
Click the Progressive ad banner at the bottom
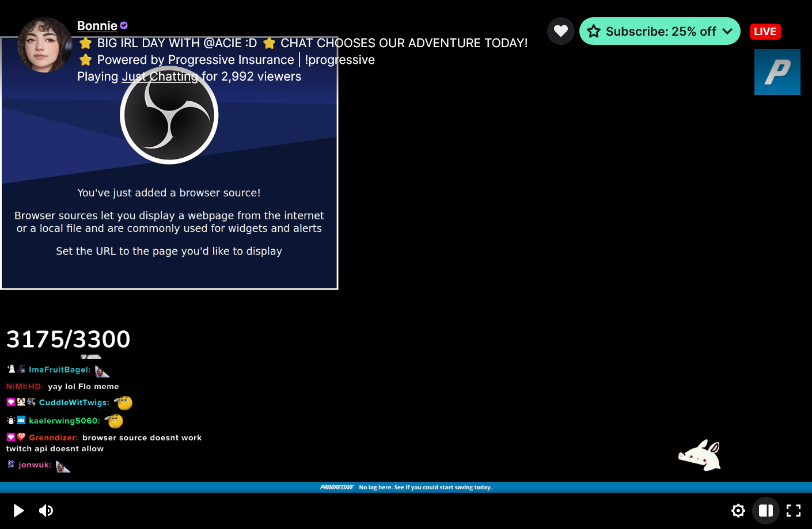click(x=406, y=487)
